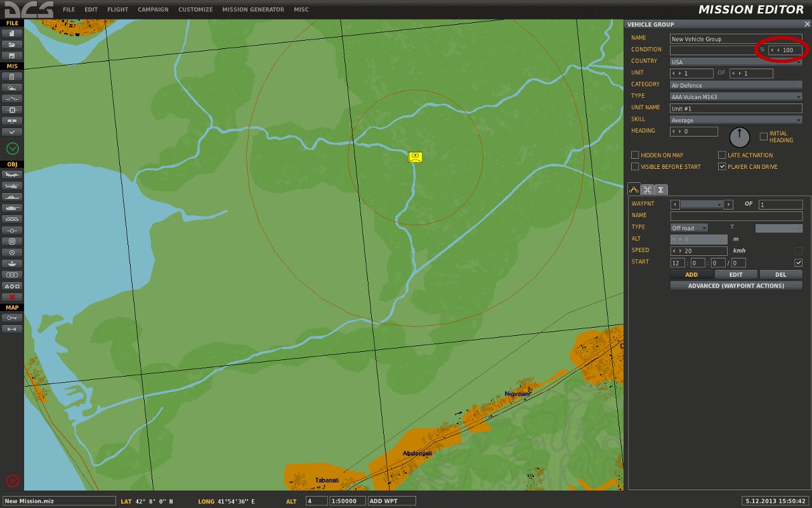Viewport: 812px width, 508px height.
Task: Click the save mission disk icon
Action: [x=12, y=56]
